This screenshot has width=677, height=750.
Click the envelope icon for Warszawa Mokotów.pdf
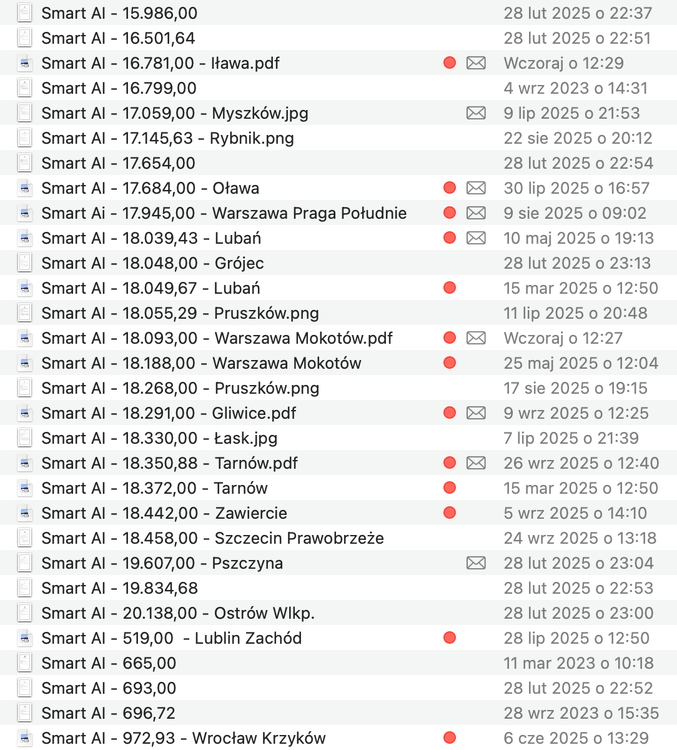pos(476,338)
